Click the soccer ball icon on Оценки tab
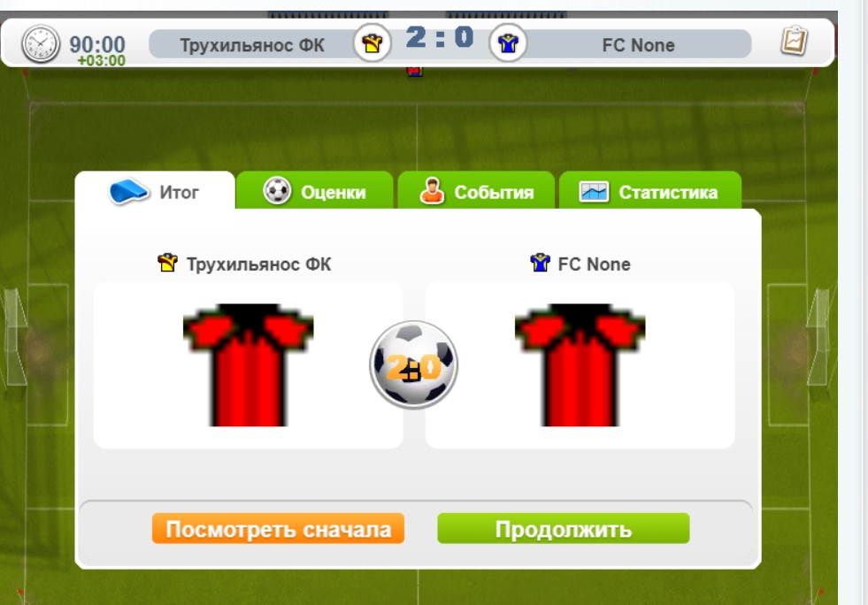868x605 pixels. pos(277,190)
